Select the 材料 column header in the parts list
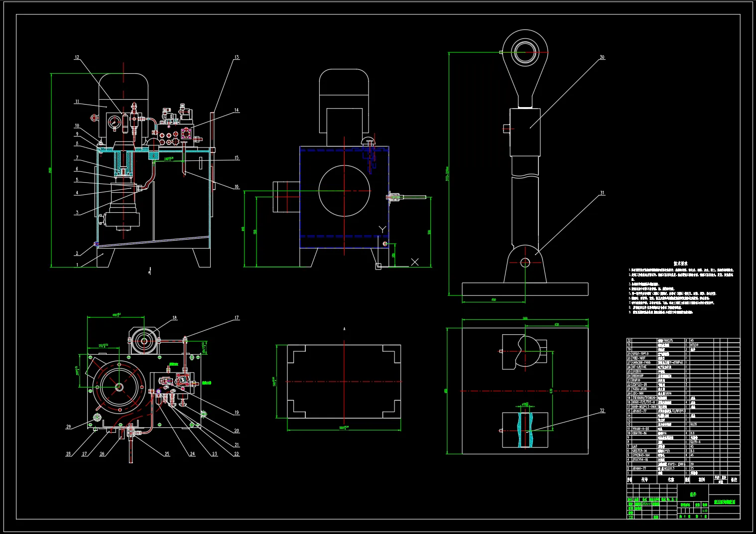Viewport: 756px width, 534px height. click(702, 480)
